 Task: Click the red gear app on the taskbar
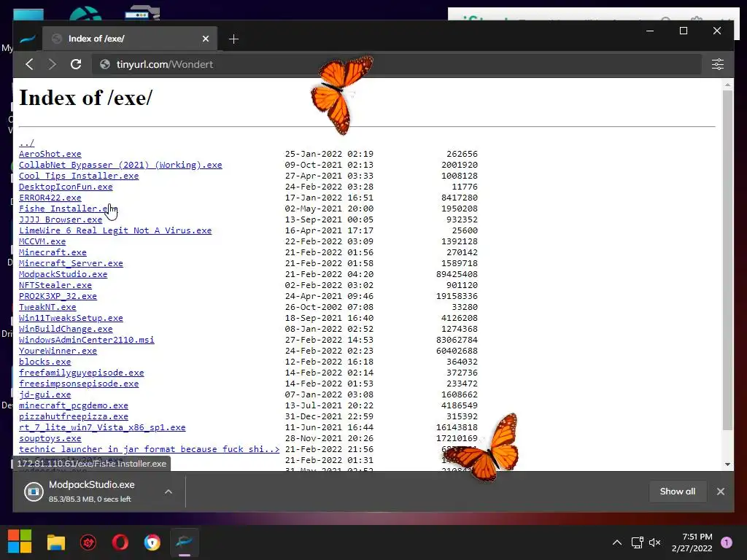pyautogui.click(x=88, y=542)
